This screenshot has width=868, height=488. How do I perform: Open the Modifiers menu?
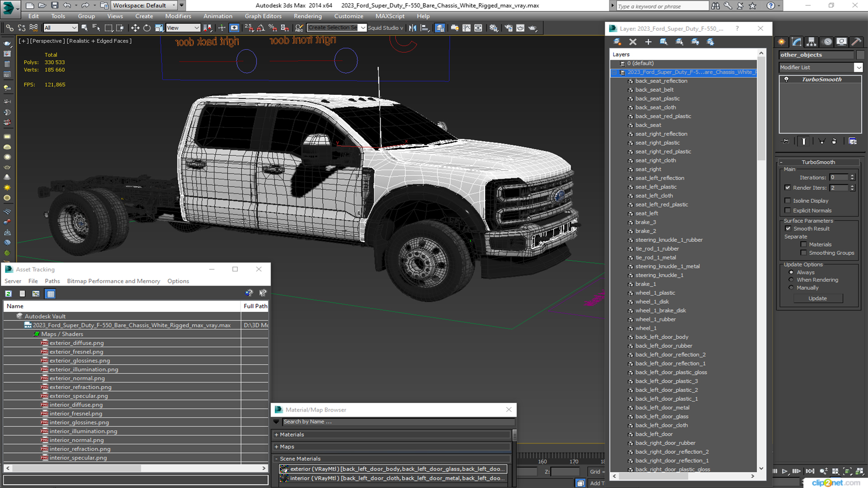pos(178,16)
